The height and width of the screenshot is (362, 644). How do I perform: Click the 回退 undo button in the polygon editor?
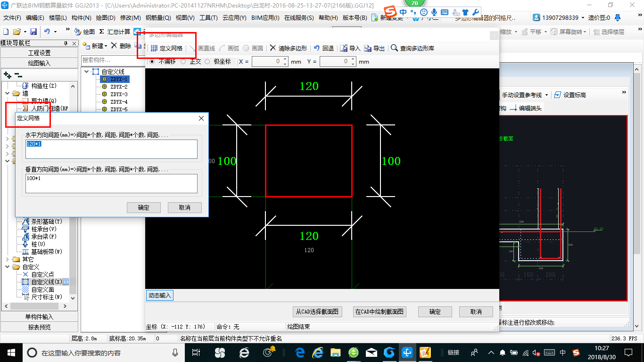point(324,48)
